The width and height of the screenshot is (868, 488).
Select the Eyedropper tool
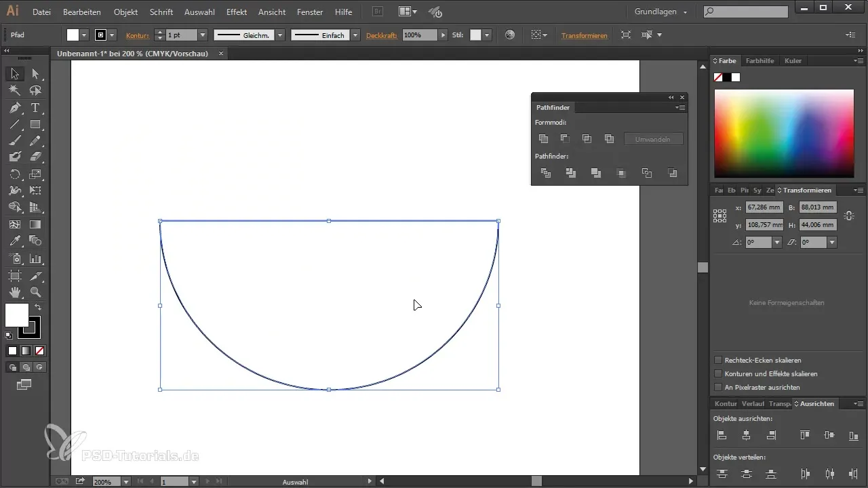15,241
